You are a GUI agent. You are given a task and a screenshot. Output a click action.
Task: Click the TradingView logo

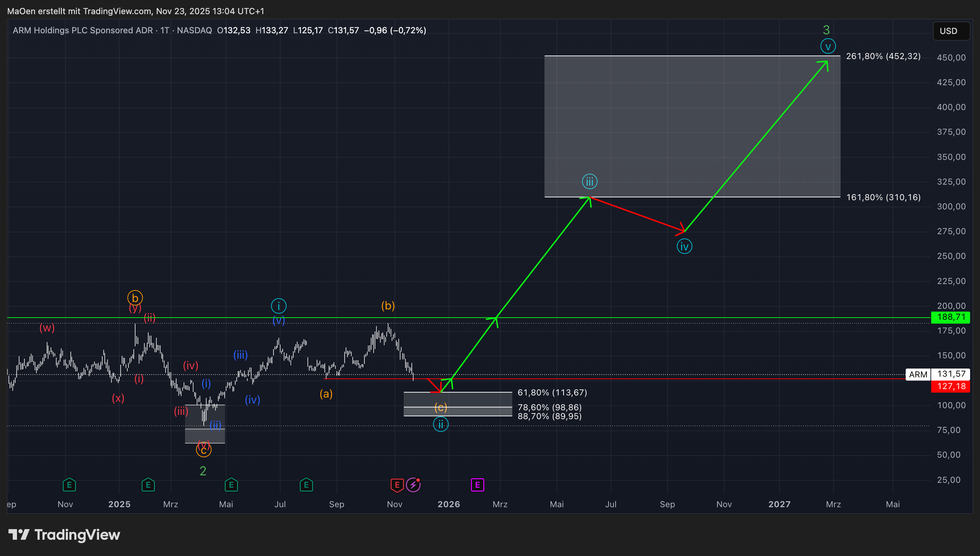[64, 535]
